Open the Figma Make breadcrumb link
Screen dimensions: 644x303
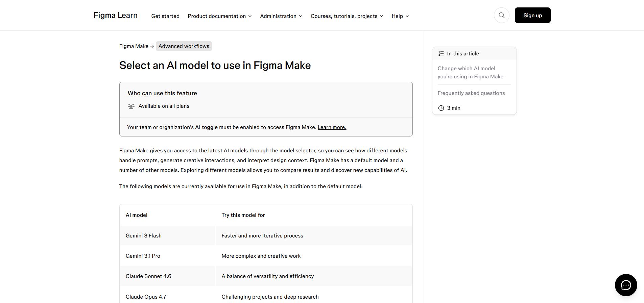[x=134, y=46]
